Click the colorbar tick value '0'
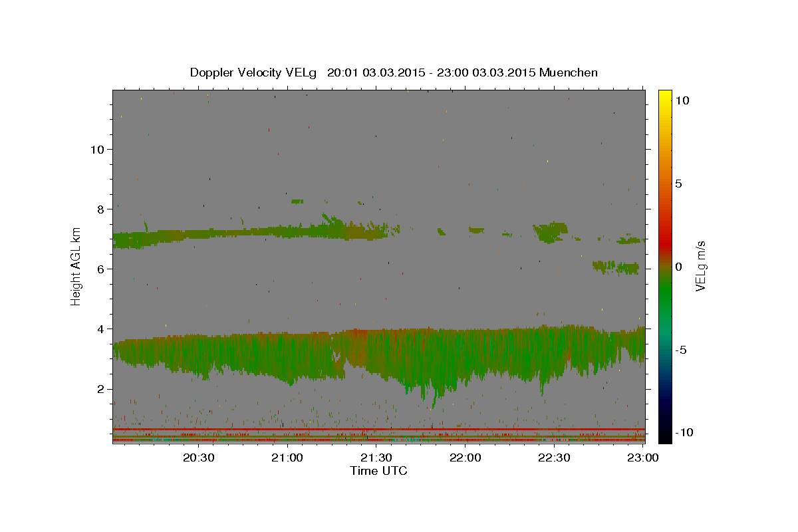Viewport: 798px width, 532px height. [679, 267]
